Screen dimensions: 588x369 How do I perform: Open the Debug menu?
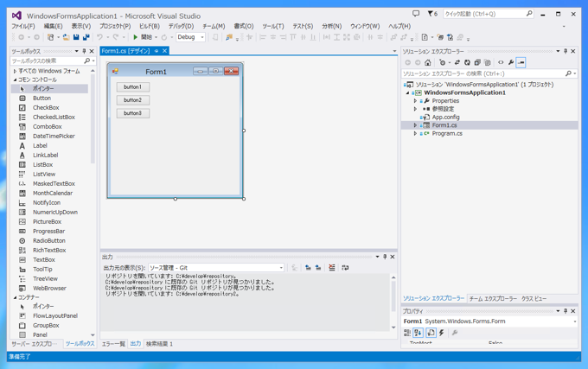coord(181,26)
